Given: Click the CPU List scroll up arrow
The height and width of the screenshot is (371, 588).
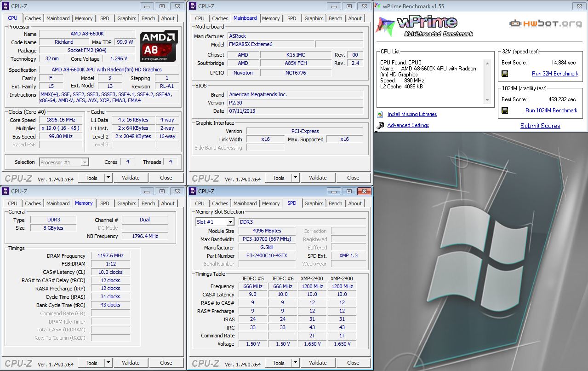Looking at the screenshot, I should tap(487, 63).
